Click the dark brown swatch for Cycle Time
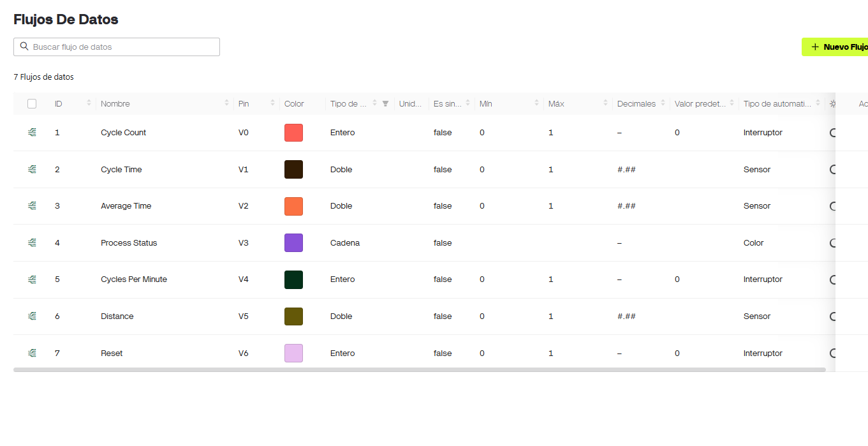Image resolution: width=868 pixels, height=446 pixels. [293, 169]
